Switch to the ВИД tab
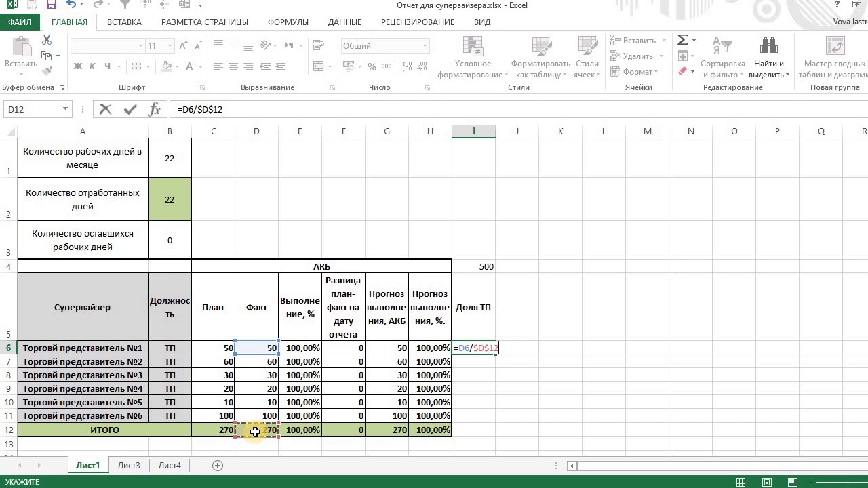868x488 pixels. 482,22
